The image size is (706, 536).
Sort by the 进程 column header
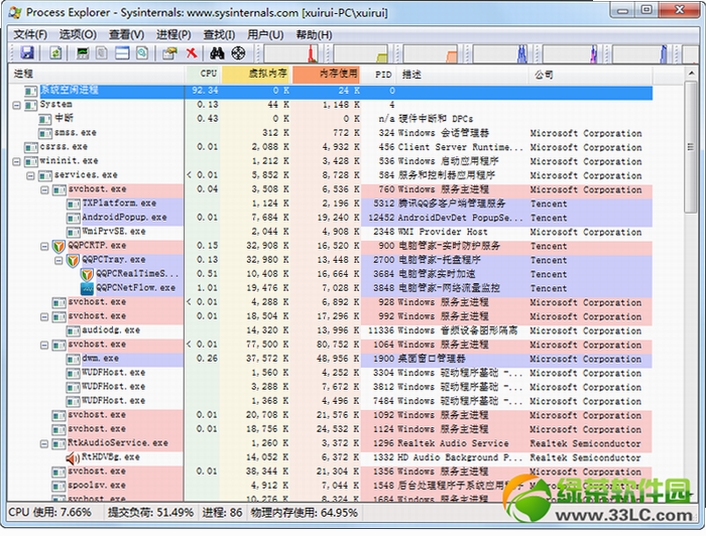[96, 74]
